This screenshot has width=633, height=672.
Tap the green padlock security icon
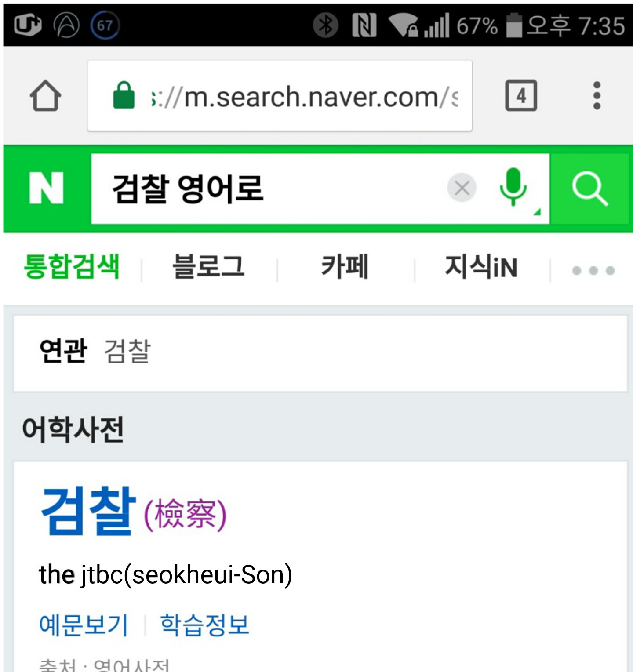124,95
